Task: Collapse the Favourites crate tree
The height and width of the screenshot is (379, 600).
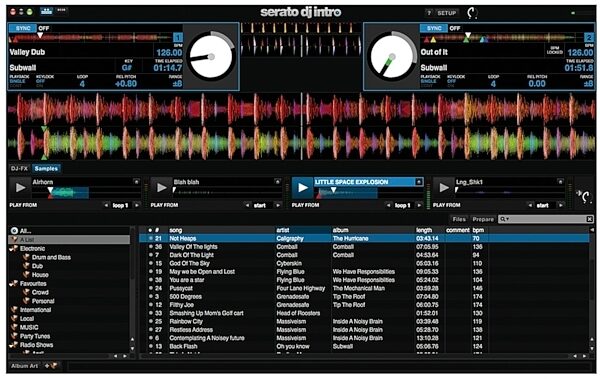Action: point(10,284)
